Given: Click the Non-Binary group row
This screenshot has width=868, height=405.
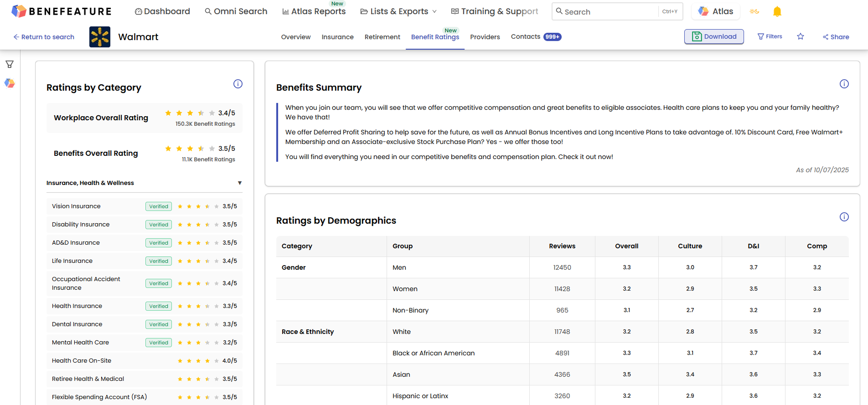Looking at the screenshot, I should tap(563, 310).
